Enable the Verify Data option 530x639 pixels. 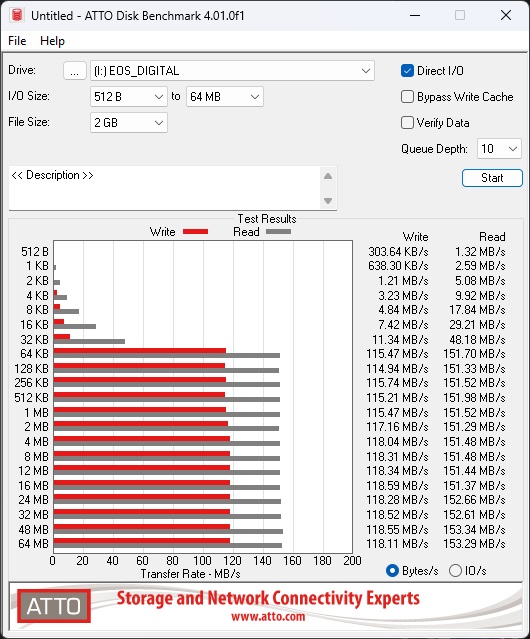[407, 123]
